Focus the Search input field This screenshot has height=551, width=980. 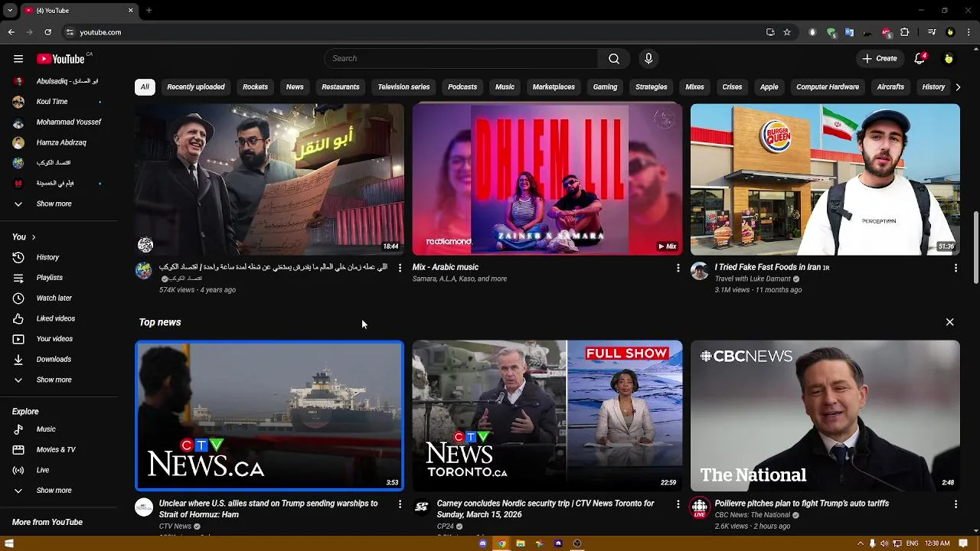coord(461,58)
